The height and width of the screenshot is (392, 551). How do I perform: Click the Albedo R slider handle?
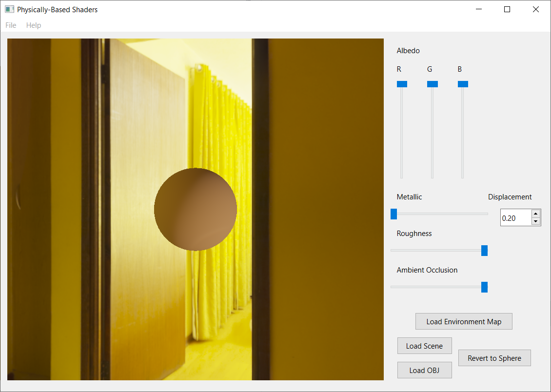pos(402,84)
